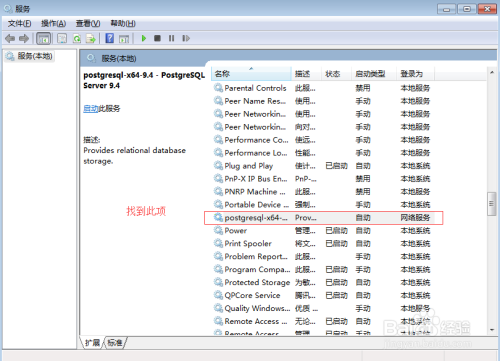Switch to the 扩展 tab
Screen dimensions: 500x361
pyautogui.click(x=92, y=343)
